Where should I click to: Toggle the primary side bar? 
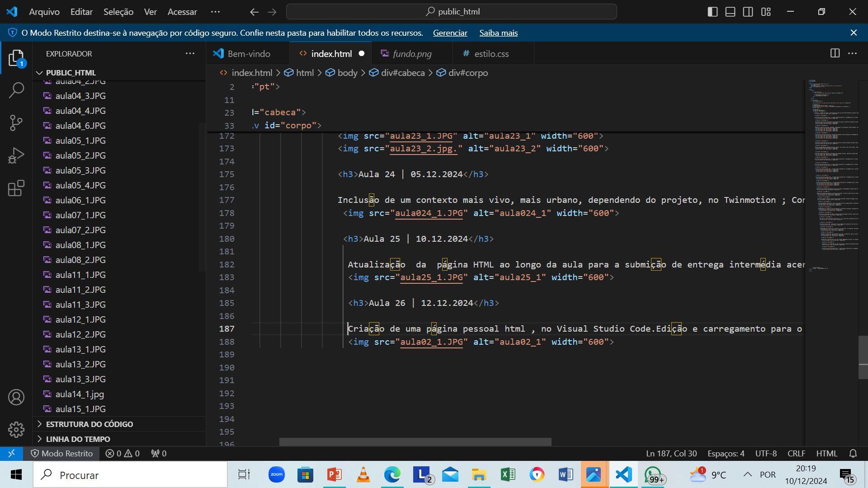pos(712,12)
